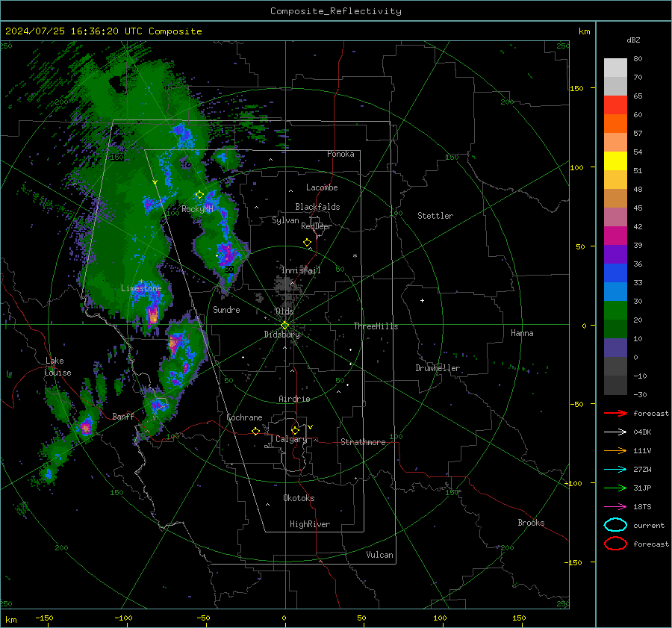Click the RockyMH label
This screenshot has width=672, height=628.
point(197,209)
